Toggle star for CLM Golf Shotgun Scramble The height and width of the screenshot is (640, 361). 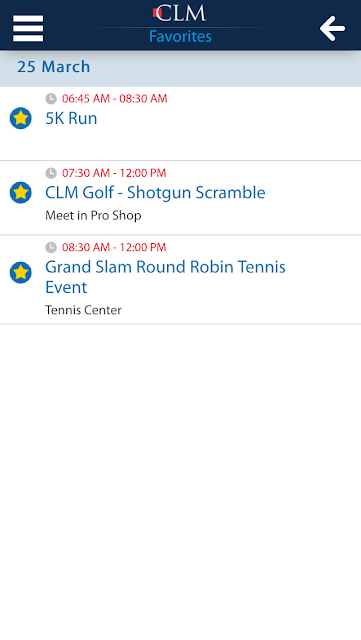pos(20,192)
